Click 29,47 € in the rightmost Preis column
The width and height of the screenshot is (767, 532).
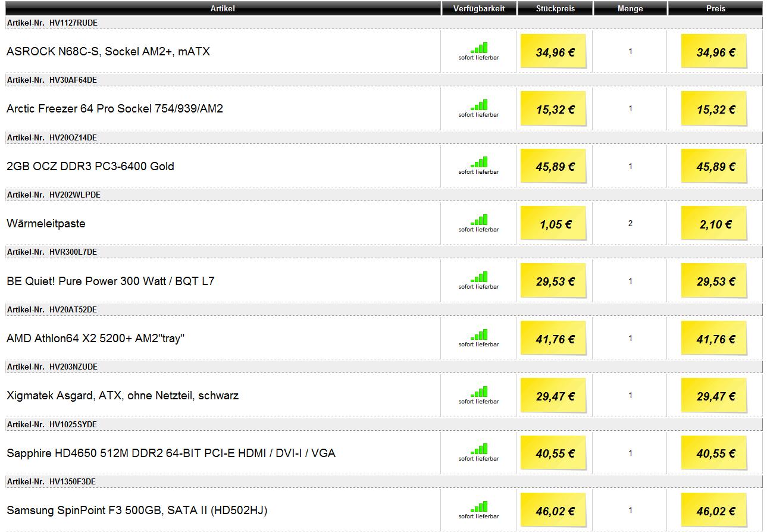pyautogui.click(x=716, y=396)
